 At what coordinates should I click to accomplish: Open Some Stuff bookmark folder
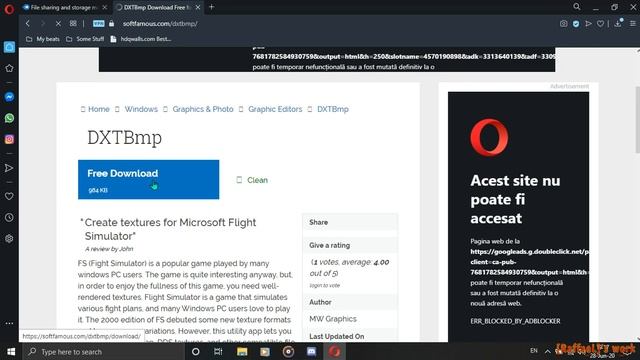[x=85, y=39]
